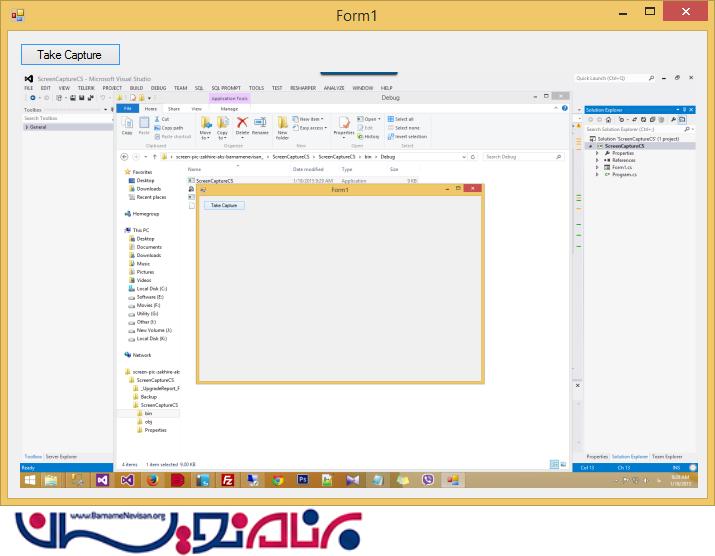Click the large Take Capture button

point(70,54)
